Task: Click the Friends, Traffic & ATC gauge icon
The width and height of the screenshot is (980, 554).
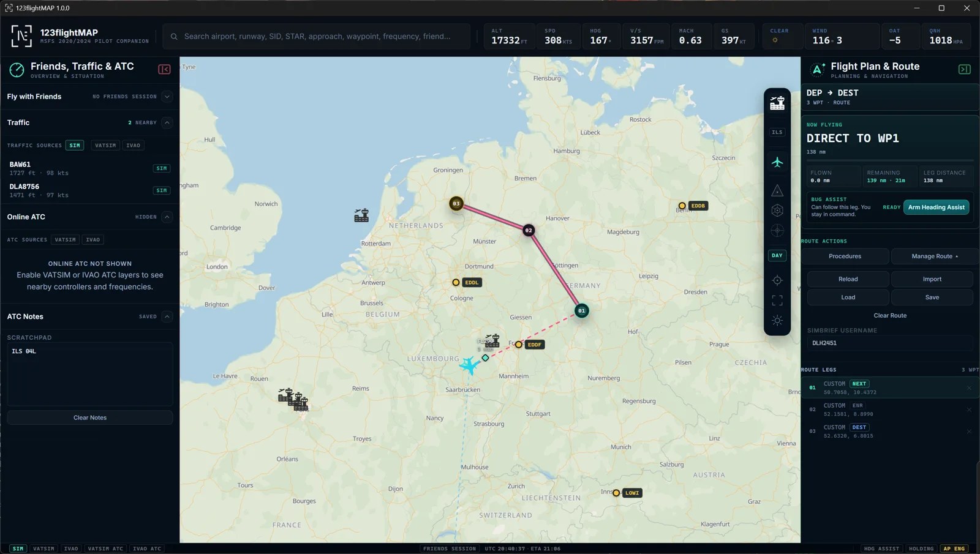Action: click(x=17, y=70)
